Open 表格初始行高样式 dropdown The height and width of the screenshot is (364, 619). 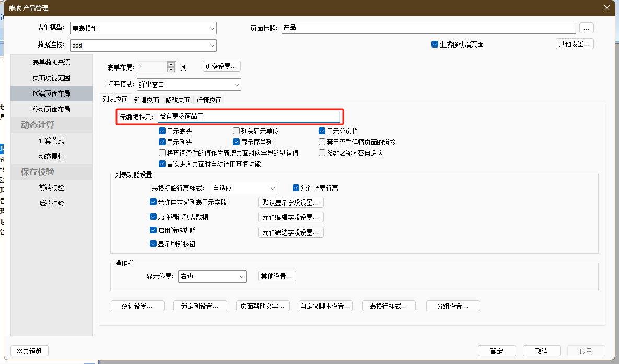tap(272, 188)
